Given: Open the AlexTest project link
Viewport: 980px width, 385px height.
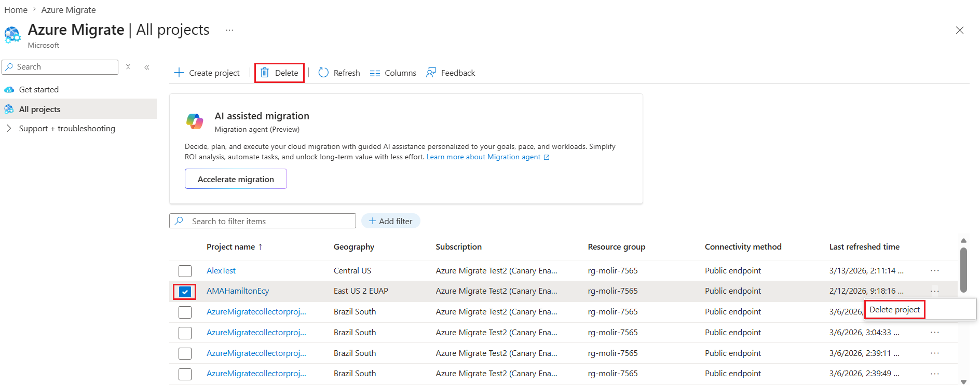Looking at the screenshot, I should (221, 271).
